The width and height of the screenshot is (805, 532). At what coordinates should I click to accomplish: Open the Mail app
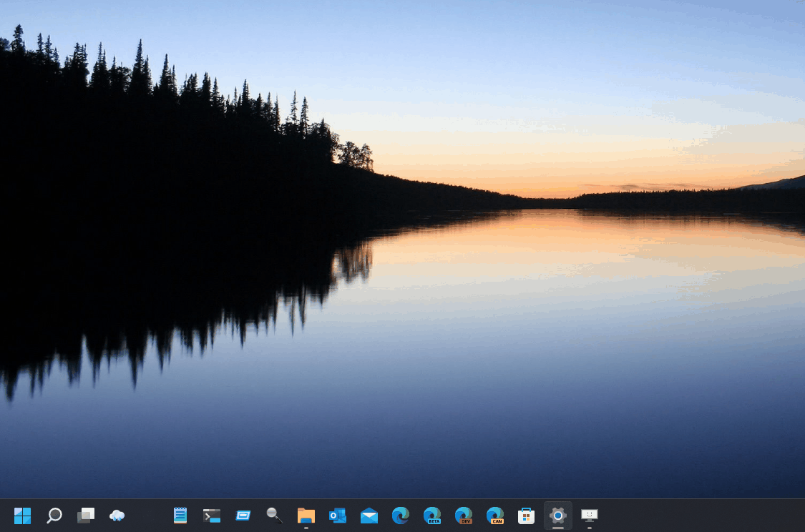tap(369, 515)
